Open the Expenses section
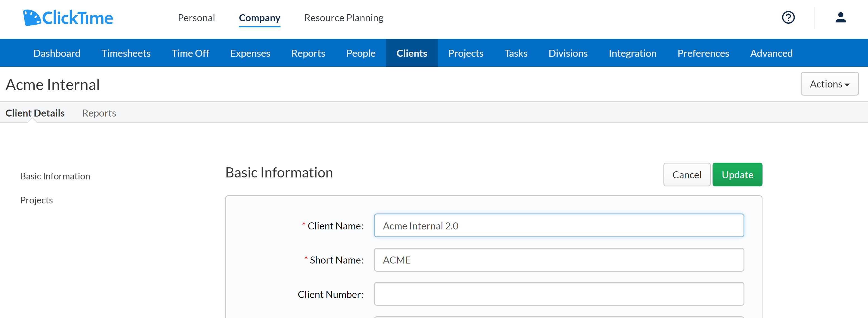The width and height of the screenshot is (868, 318). click(x=250, y=53)
